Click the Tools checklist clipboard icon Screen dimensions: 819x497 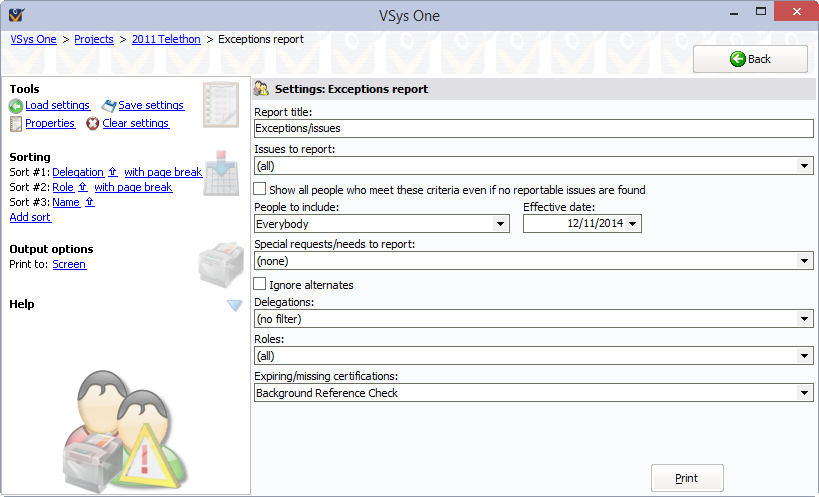[221, 104]
